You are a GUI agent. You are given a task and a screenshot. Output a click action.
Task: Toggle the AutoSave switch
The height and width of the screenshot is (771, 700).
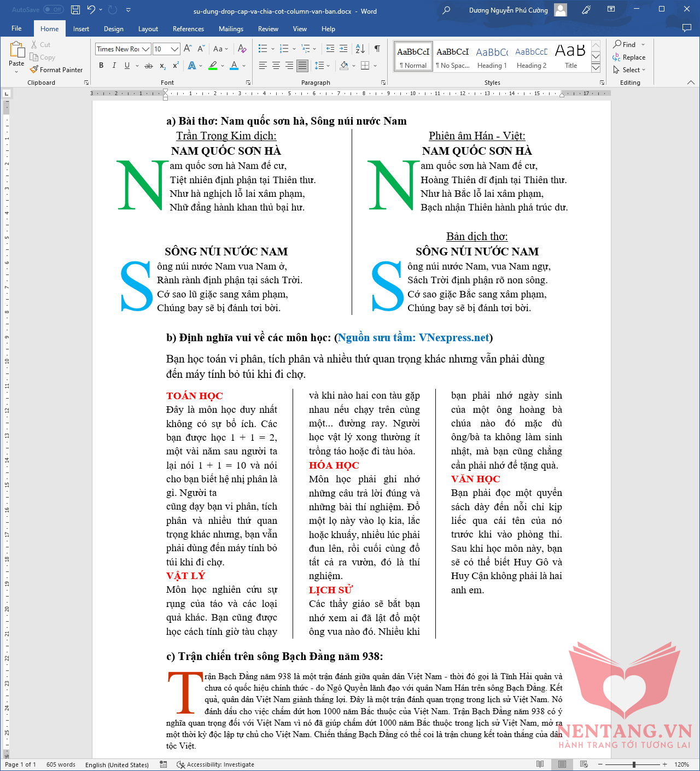[x=53, y=10]
